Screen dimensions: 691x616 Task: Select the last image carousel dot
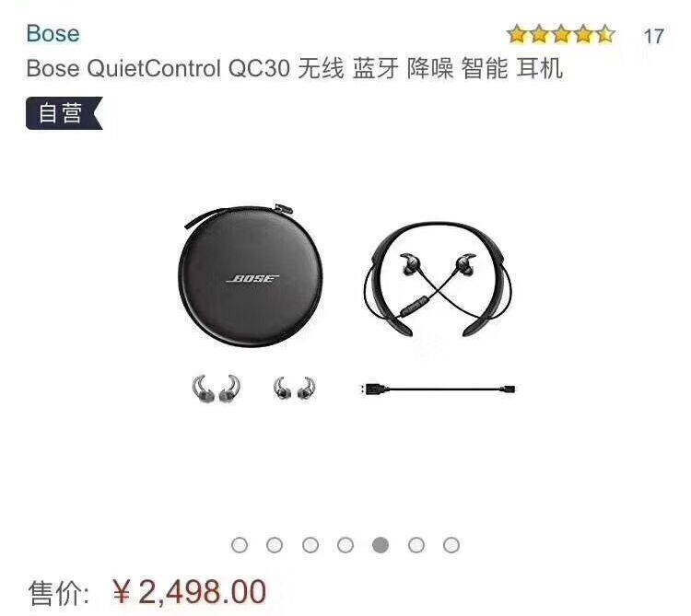click(x=451, y=545)
